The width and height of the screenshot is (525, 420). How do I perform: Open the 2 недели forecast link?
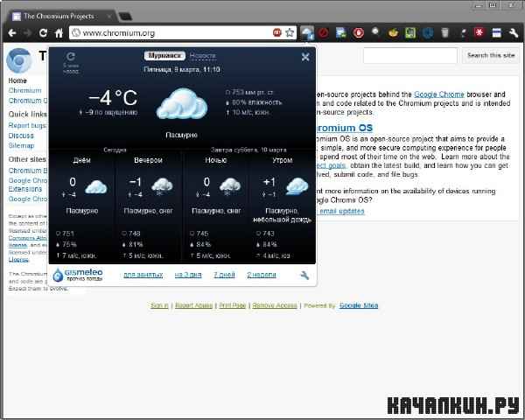(262, 275)
